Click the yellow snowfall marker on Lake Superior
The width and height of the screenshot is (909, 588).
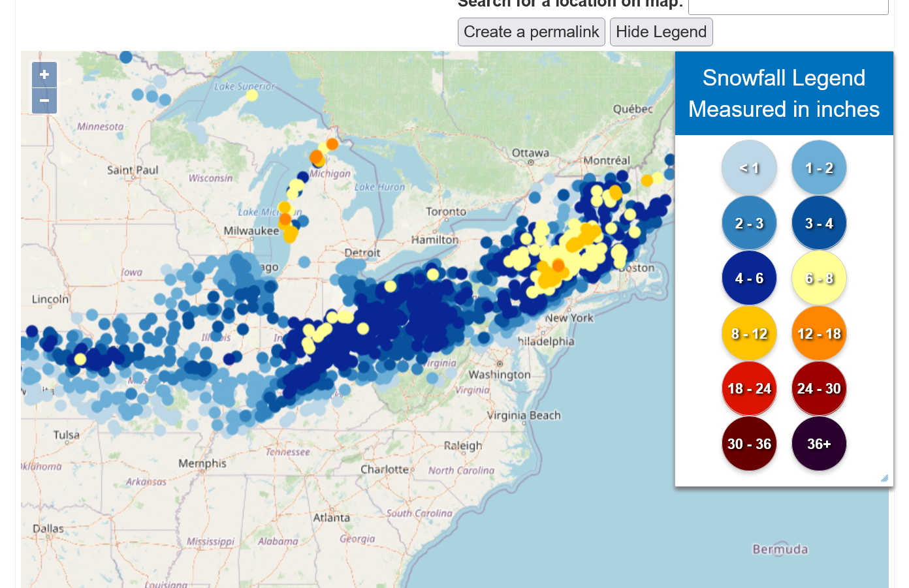tap(251, 95)
